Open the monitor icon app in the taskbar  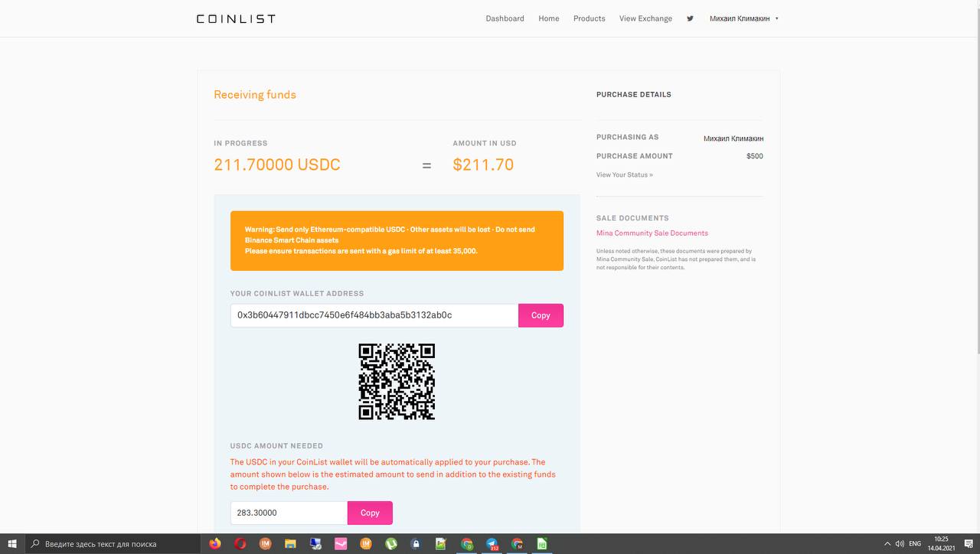[x=315, y=544]
